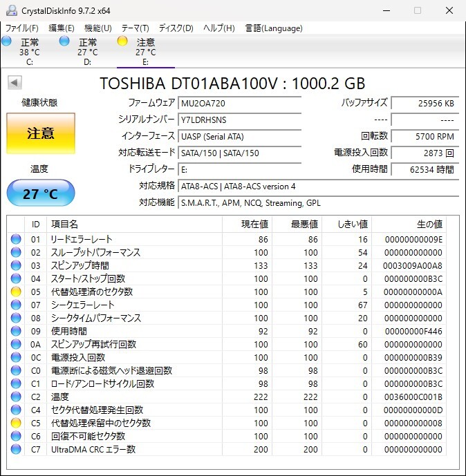Open the ヘルプ(H) menu

(x=219, y=28)
